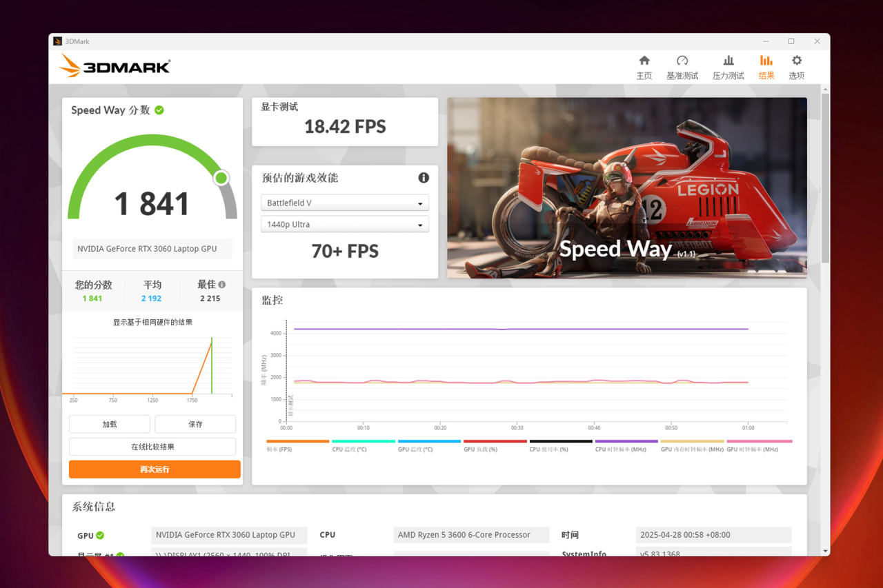Screen dimensions: 883x588
Task: Maximize the 3DMark window
Action: coord(791,41)
